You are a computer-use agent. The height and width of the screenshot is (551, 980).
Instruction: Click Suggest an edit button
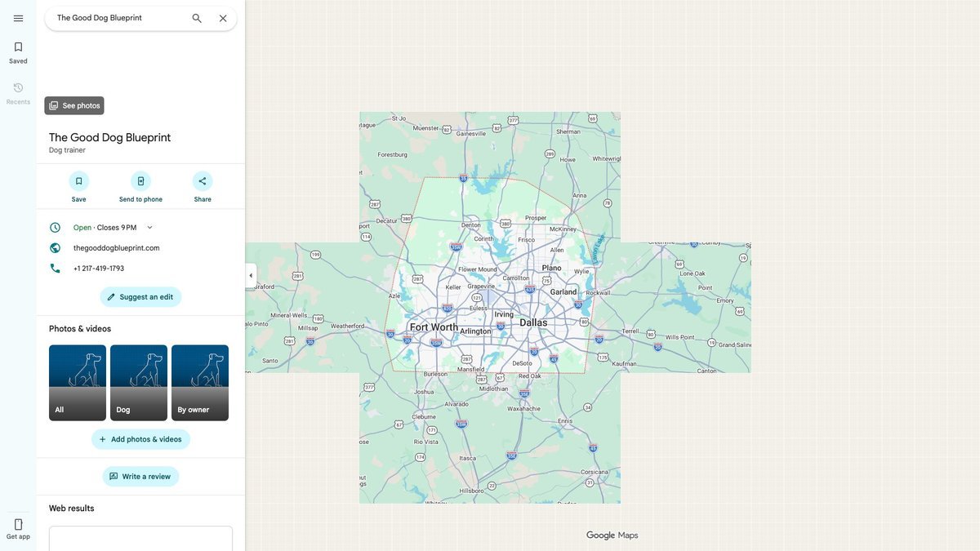pos(140,297)
